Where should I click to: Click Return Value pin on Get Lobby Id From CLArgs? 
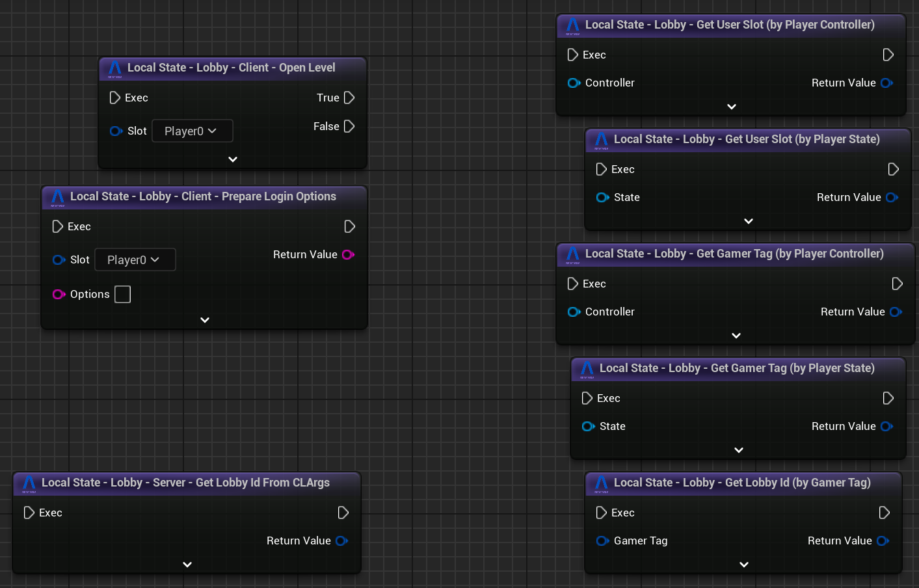click(x=342, y=541)
